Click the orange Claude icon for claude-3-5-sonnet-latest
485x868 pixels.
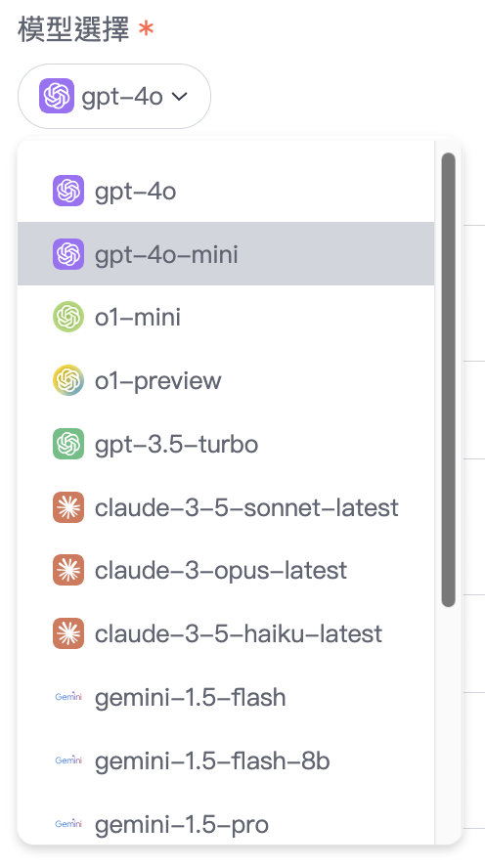(68, 507)
